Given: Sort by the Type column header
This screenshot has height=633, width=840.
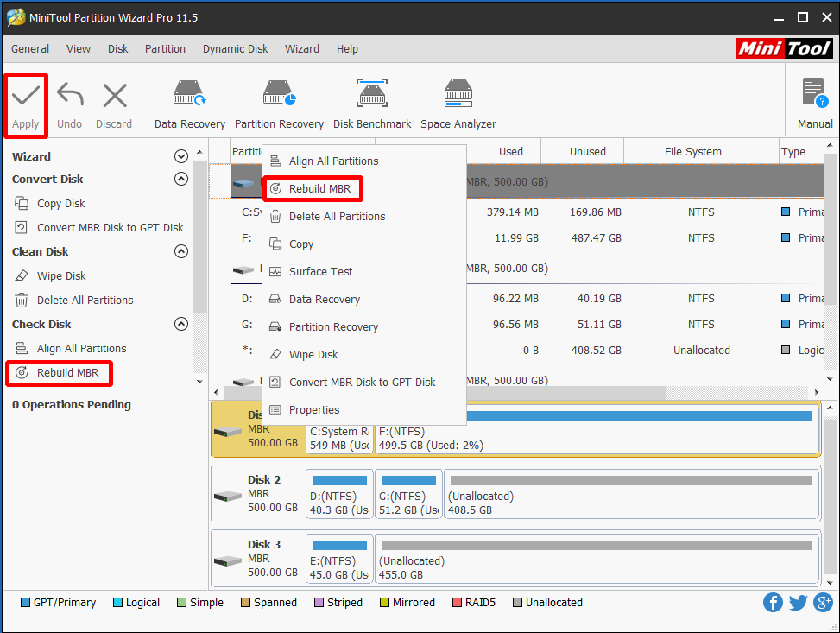Looking at the screenshot, I should 801,152.
